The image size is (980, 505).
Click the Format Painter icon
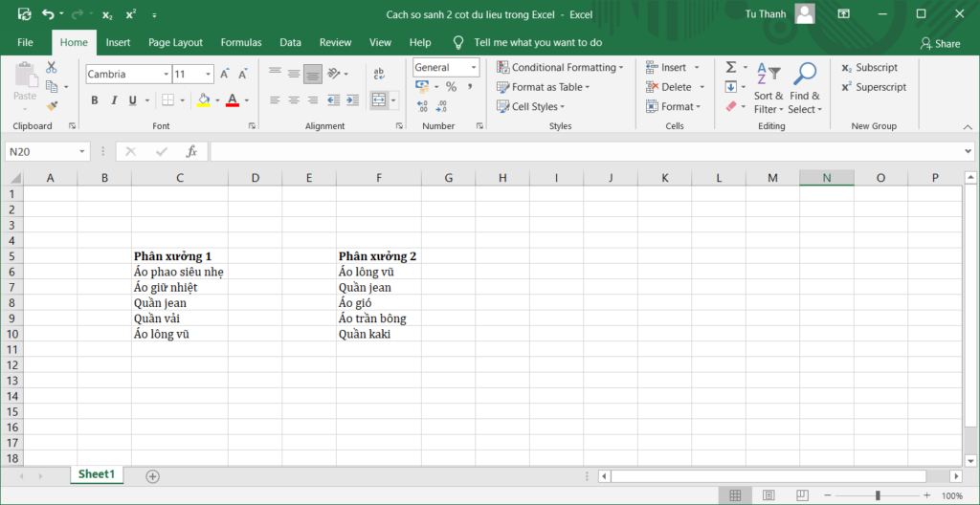tap(52, 105)
